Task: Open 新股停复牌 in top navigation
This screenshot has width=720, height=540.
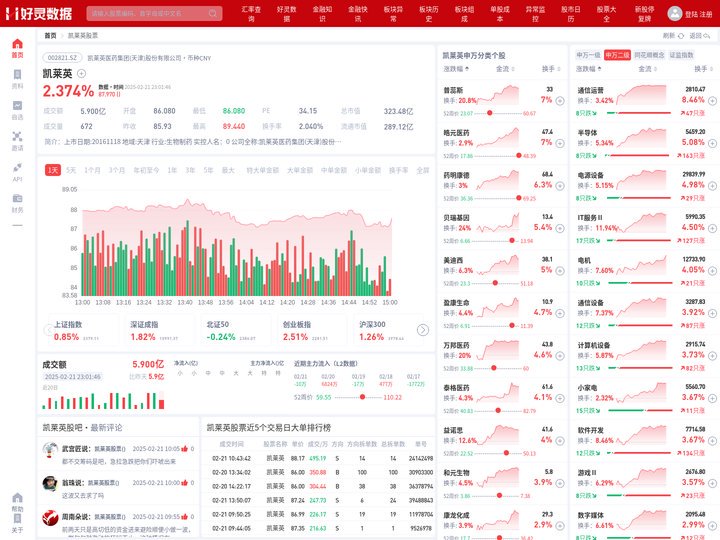Action: [645, 13]
